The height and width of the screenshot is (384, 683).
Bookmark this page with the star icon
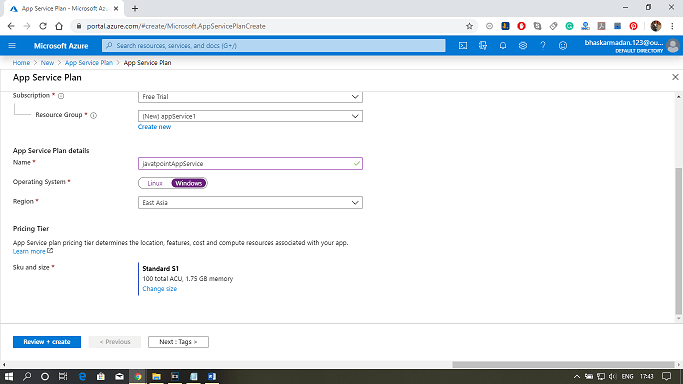pos(469,26)
